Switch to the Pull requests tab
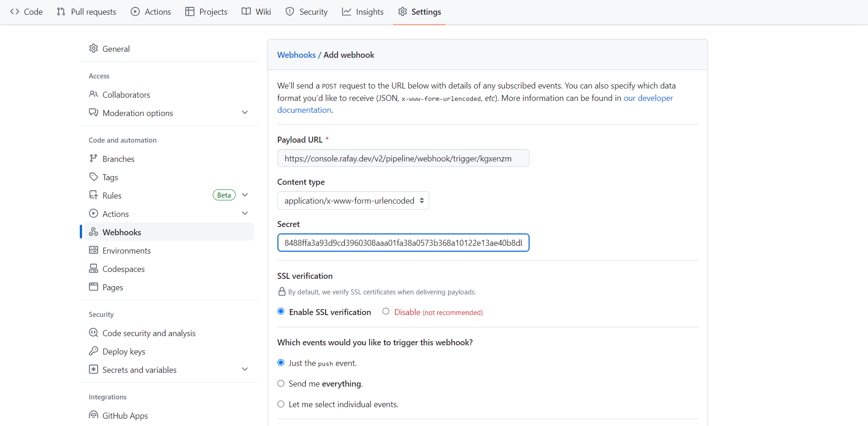Screen dimensions: 868x426 87,12
